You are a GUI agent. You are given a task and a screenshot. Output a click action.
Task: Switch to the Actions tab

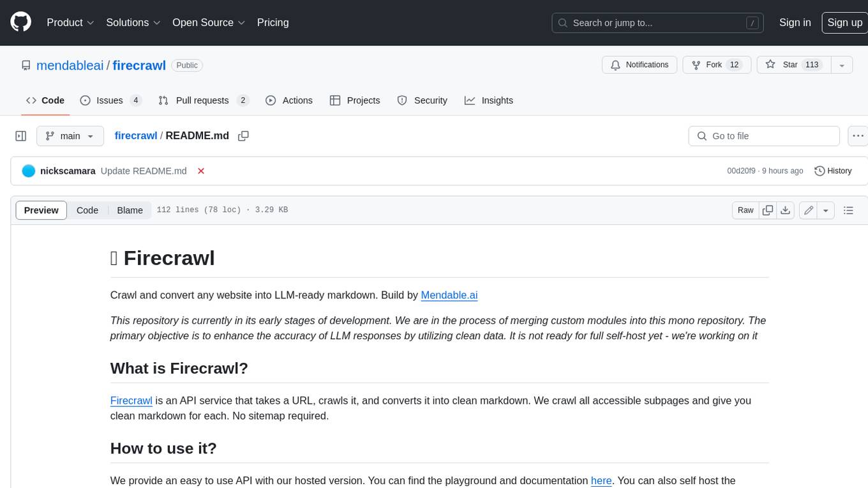(289, 100)
